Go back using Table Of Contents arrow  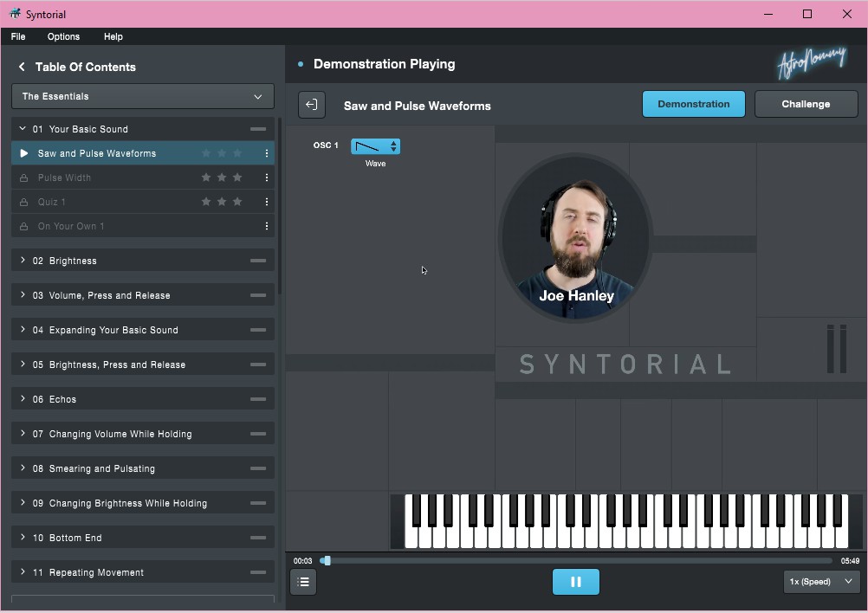click(22, 67)
